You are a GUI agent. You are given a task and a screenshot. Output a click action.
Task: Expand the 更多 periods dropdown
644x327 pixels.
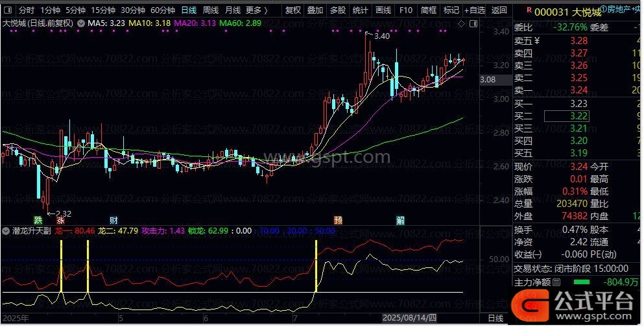pyautogui.click(x=257, y=10)
